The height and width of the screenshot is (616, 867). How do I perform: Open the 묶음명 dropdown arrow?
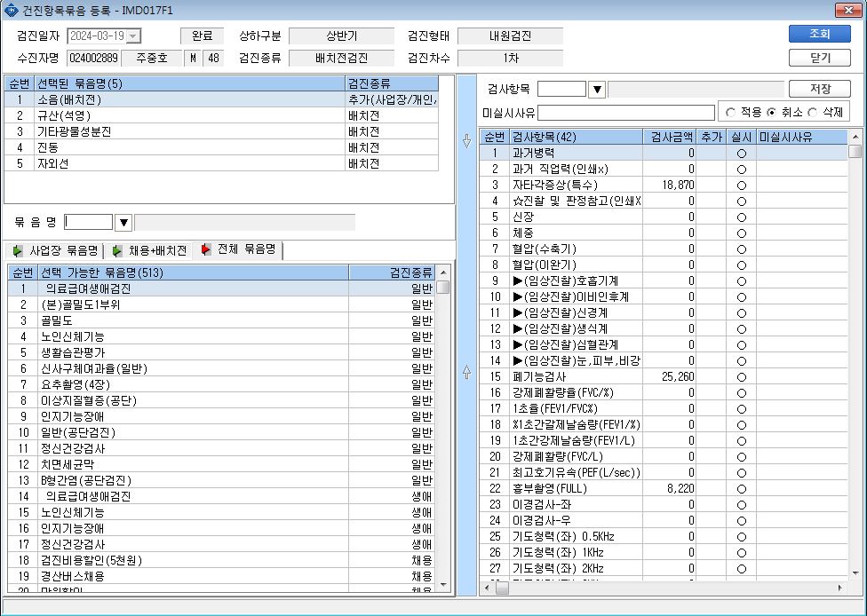coord(123,223)
